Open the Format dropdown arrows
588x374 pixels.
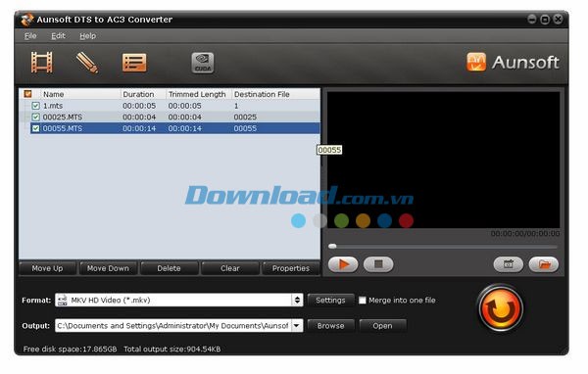(x=297, y=301)
